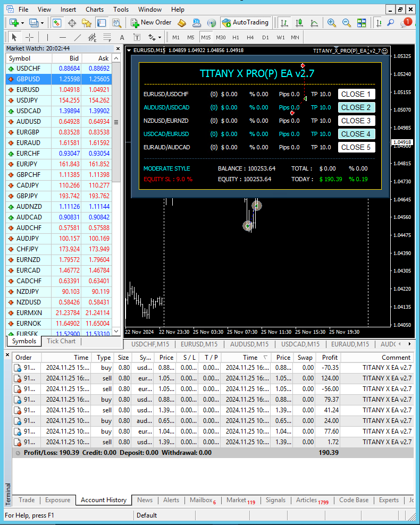The height and width of the screenshot is (525, 420).
Task: Open the new chart dropdown arrow
Action: coord(22,22)
